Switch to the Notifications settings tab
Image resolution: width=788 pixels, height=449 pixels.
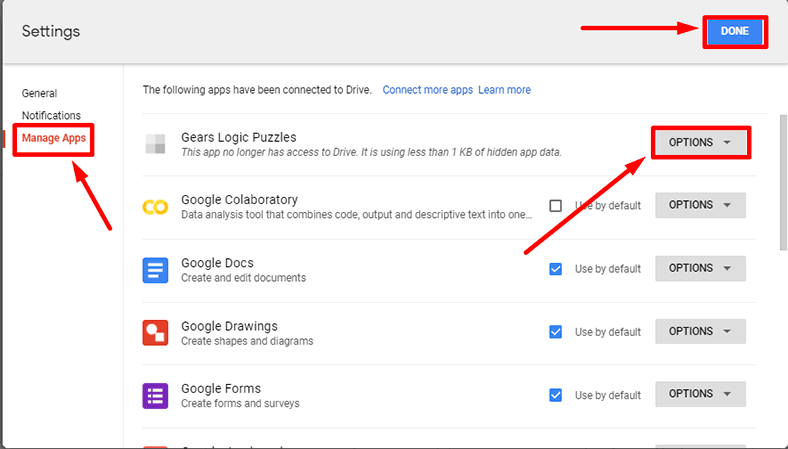[51, 116]
